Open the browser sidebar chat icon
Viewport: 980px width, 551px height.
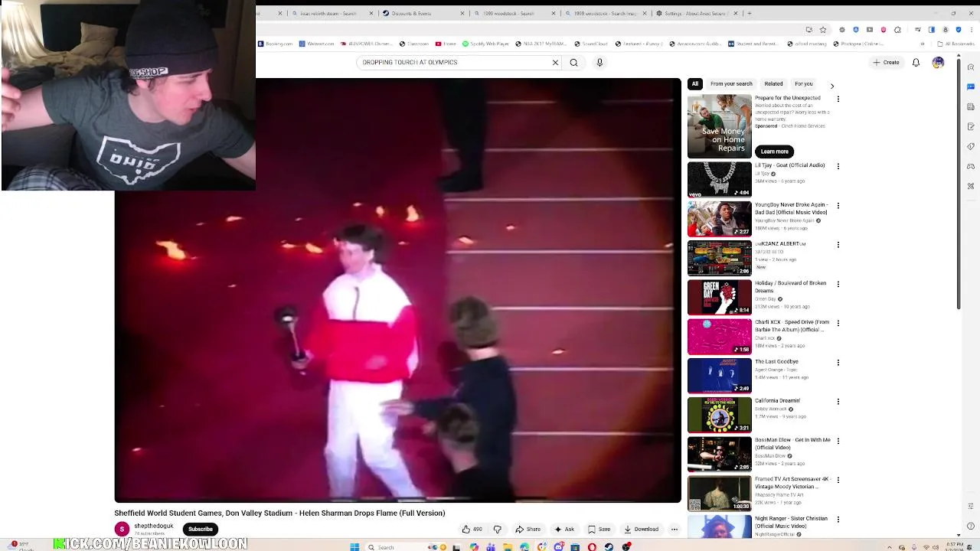971,86
